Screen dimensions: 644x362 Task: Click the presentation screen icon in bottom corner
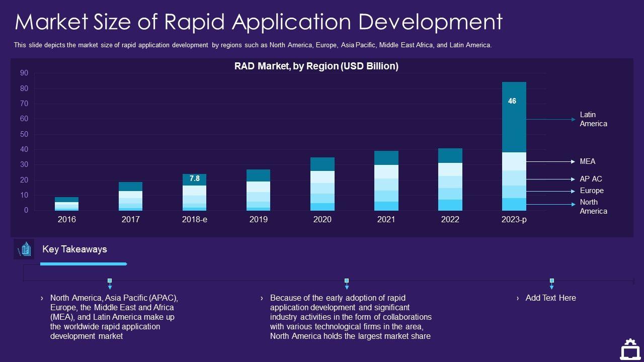629,350
